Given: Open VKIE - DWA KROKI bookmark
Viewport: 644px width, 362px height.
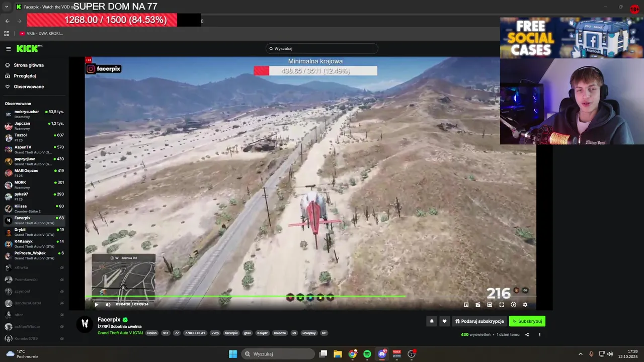Looking at the screenshot, I should click(x=41, y=34).
